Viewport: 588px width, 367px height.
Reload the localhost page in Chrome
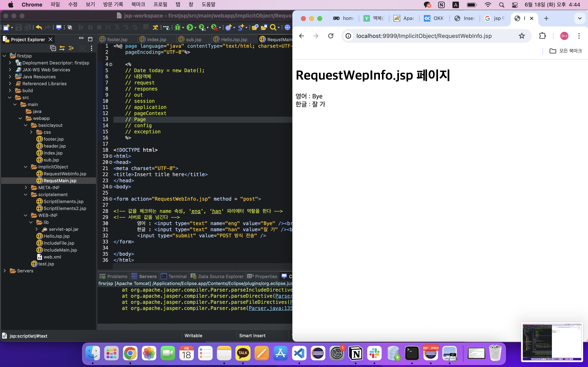click(331, 36)
